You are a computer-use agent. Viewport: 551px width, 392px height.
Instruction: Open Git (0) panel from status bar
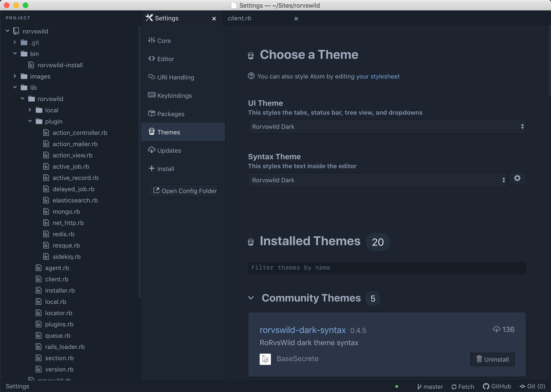tap(533, 386)
